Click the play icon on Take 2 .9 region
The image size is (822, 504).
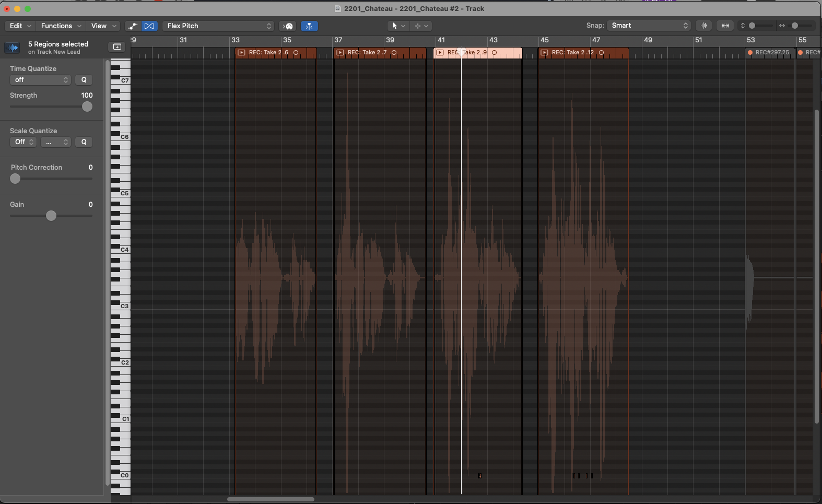[x=440, y=53]
